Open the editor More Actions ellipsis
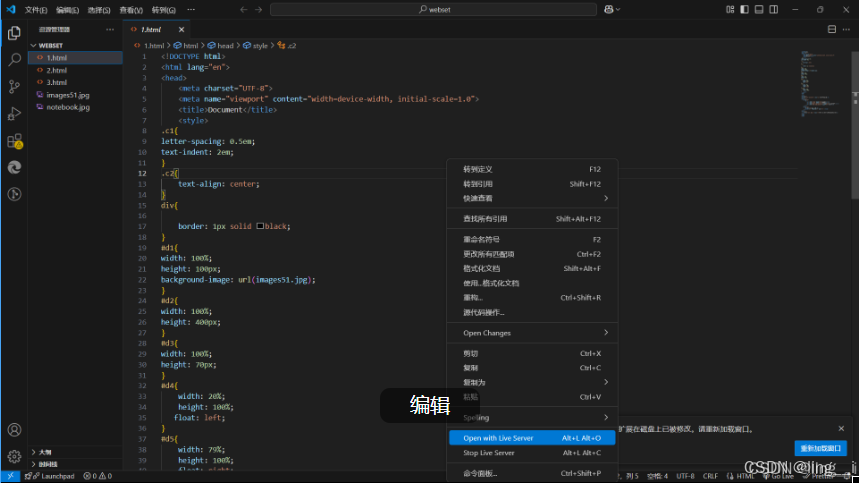 (x=846, y=29)
